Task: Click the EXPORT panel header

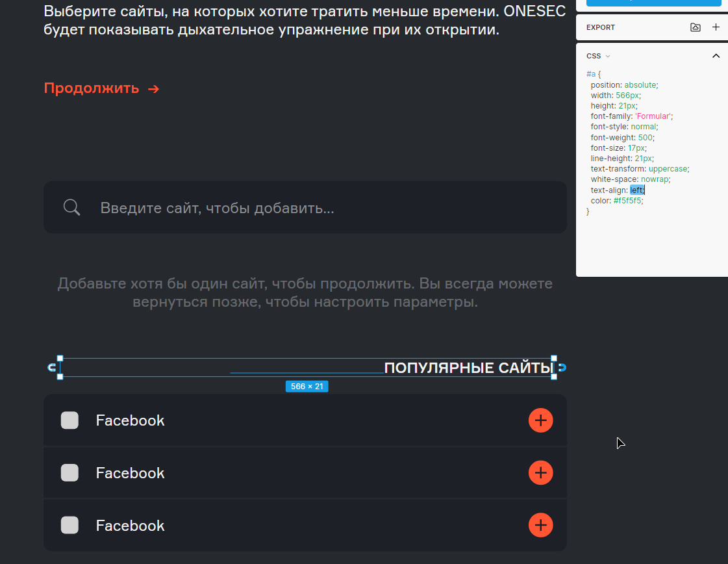Action: coord(601,27)
